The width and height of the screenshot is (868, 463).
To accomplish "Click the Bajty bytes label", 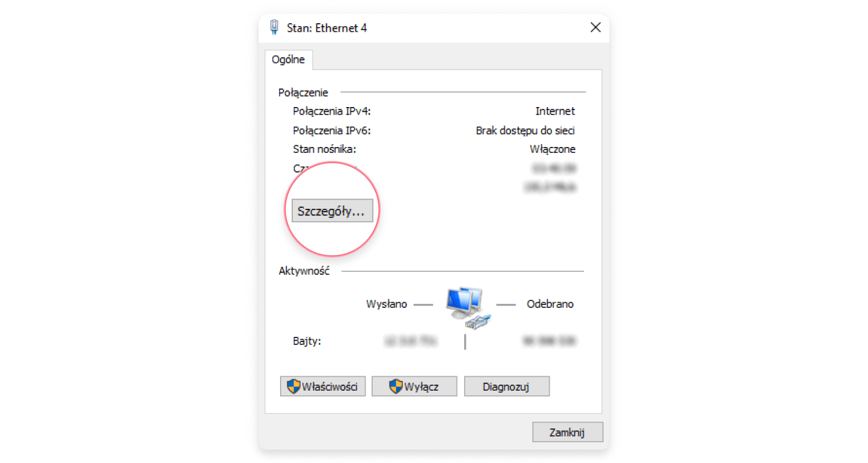I will click(307, 341).
